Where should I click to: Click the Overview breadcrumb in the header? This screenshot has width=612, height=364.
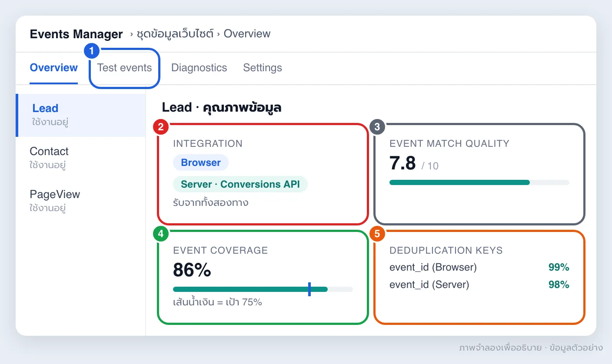click(x=247, y=34)
